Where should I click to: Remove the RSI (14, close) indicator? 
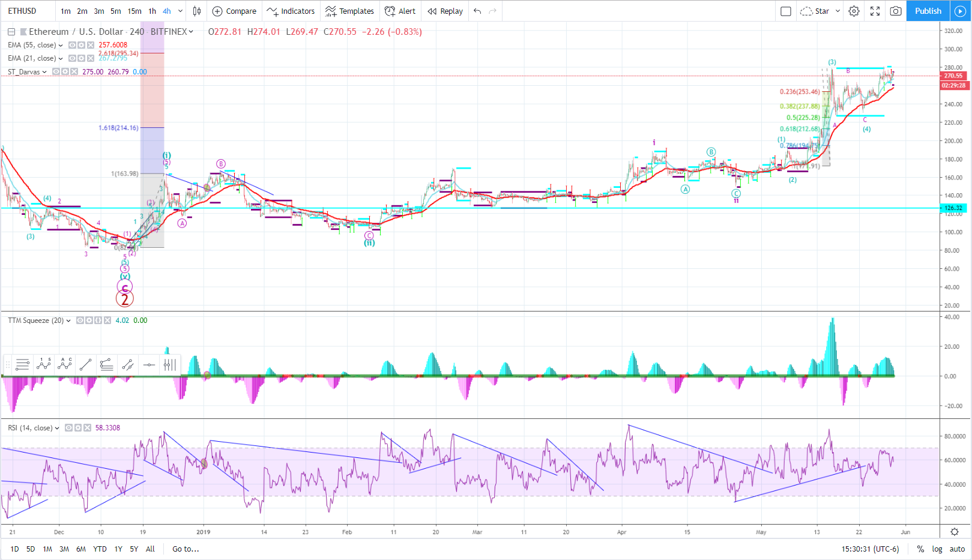(87, 428)
